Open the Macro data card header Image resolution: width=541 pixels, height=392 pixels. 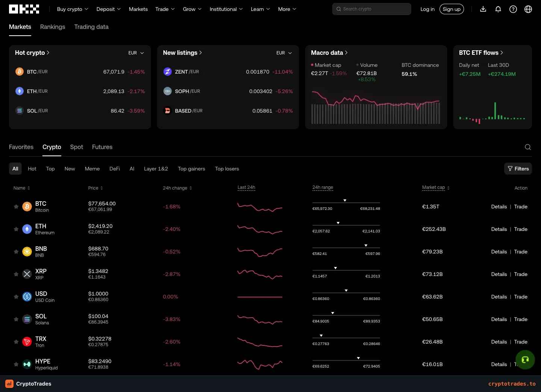click(329, 53)
